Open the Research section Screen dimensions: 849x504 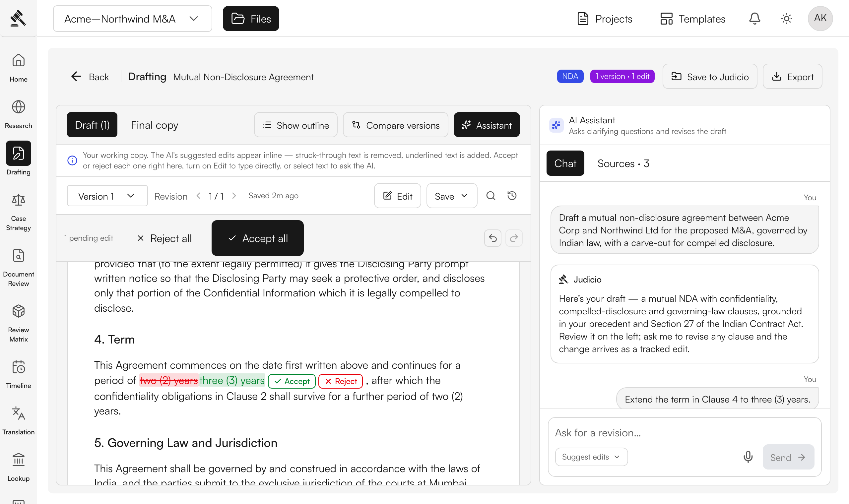[x=18, y=114]
